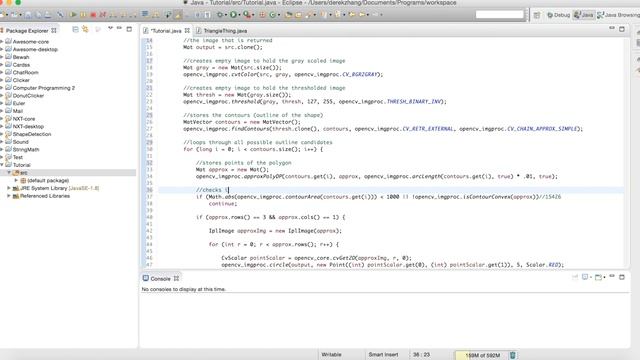
Task: Click the Open Type toolbar icon
Action: [x=289, y=15]
